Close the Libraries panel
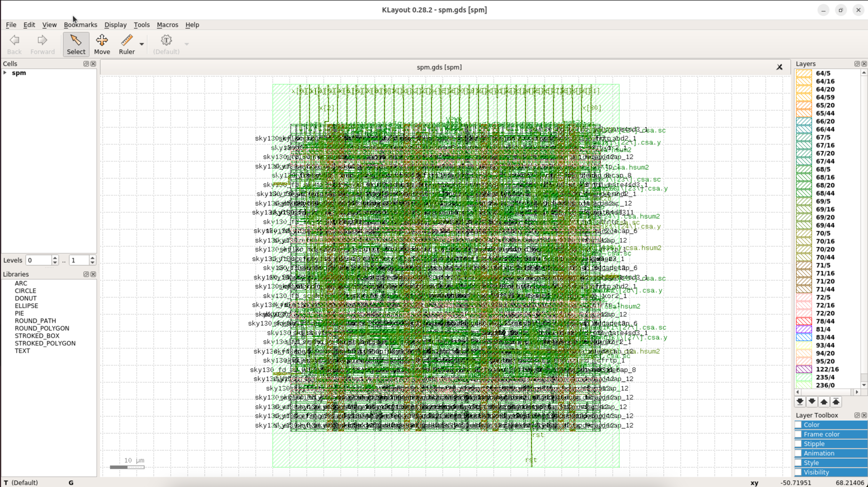This screenshot has width=868, height=487. [93, 274]
